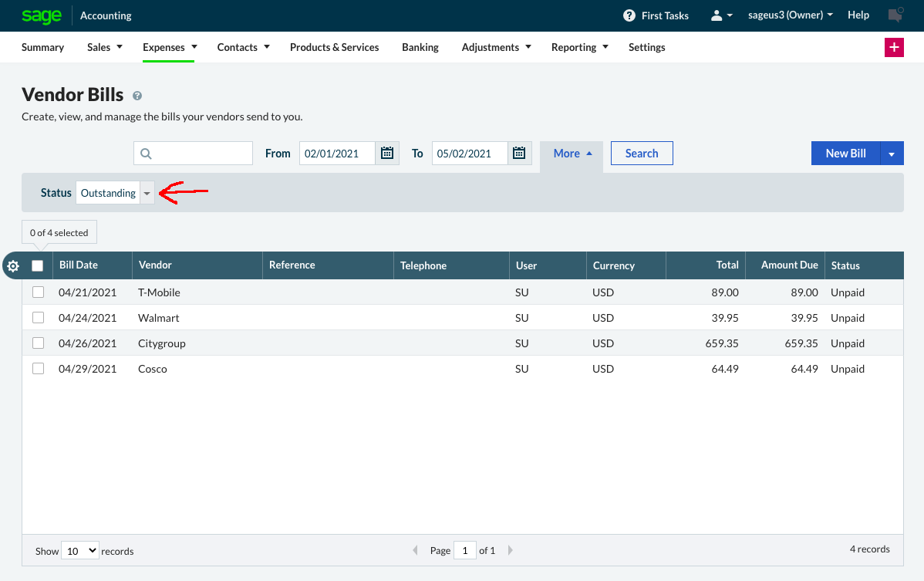Image resolution: width=924 pixels, height=581 pixels.
Task: Toggle the select-all checkbox in table header
Action: click(x=38, y=265)
